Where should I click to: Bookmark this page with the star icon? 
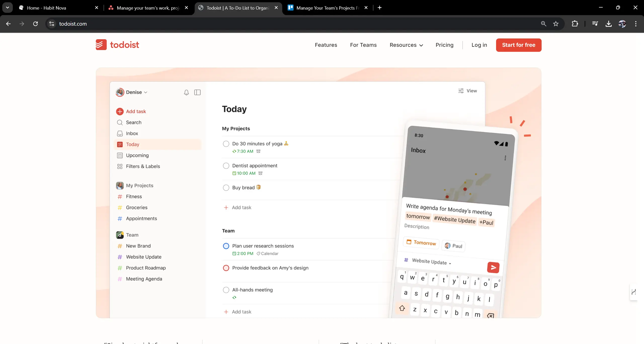tap(556, 24)
